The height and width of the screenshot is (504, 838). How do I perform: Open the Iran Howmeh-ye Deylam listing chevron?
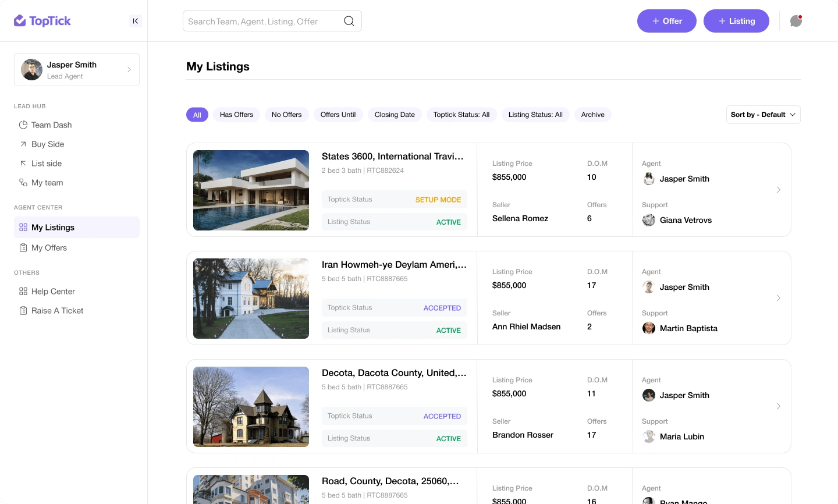click(779, 298)
